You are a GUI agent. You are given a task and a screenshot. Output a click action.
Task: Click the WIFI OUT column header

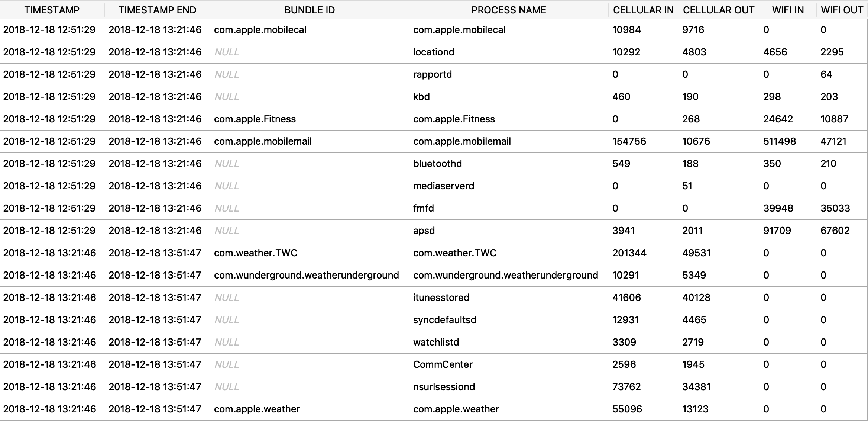(x=842, y=10)
